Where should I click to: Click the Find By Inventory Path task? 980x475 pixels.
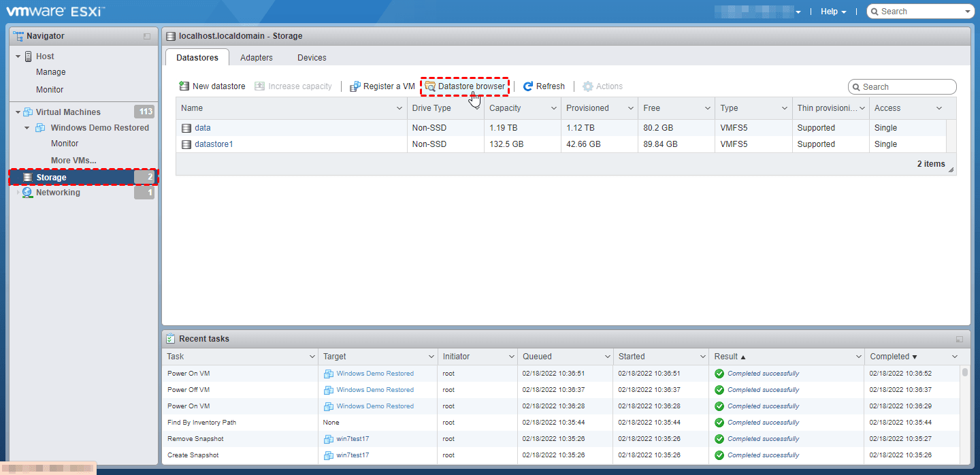tap(201, 423)
